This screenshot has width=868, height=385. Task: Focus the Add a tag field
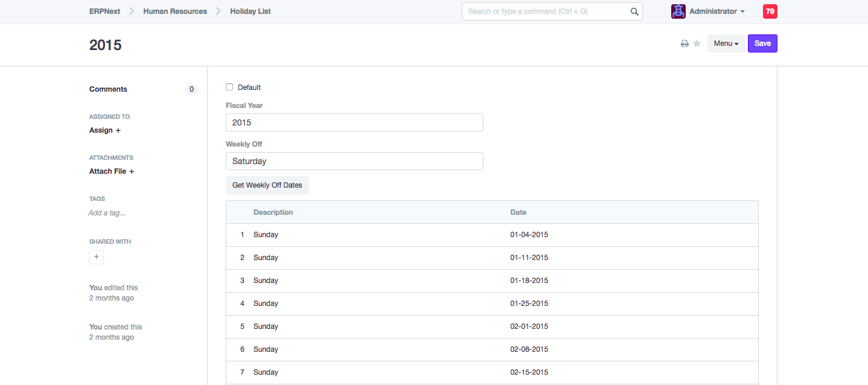click(x=107, y=213)
